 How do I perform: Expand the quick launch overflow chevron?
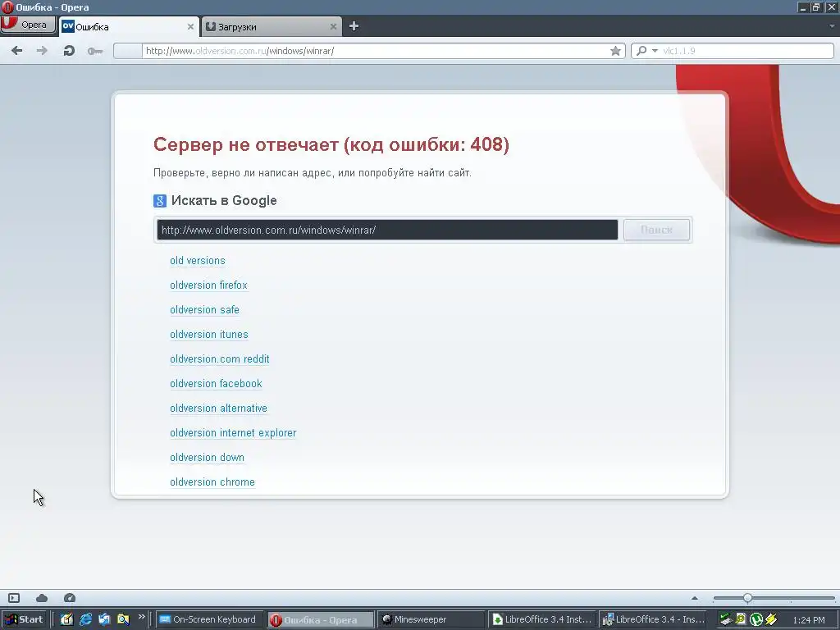click(141, 617)
